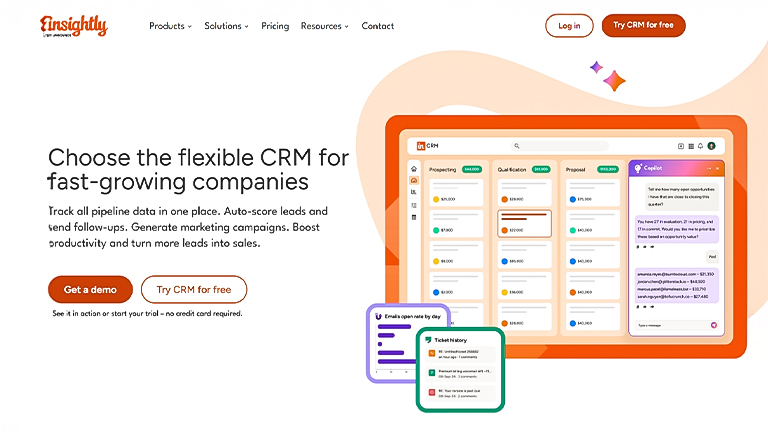
Task: Click the Ticket history chat icon
Action: pyautogui.click(x=429, y=340)
